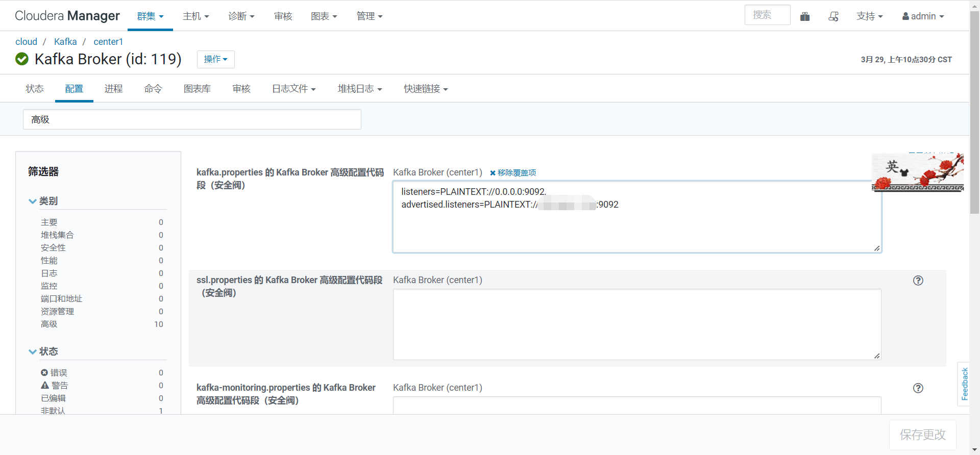This screenshot has height=455, width=980.
Task: Collapse the 类别 filter section
Action: tap(43, 201)
